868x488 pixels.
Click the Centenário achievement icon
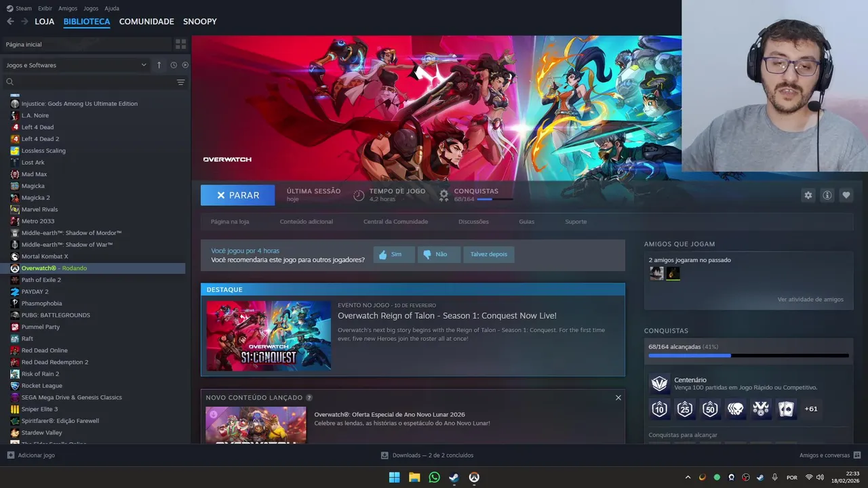(659, 384)
